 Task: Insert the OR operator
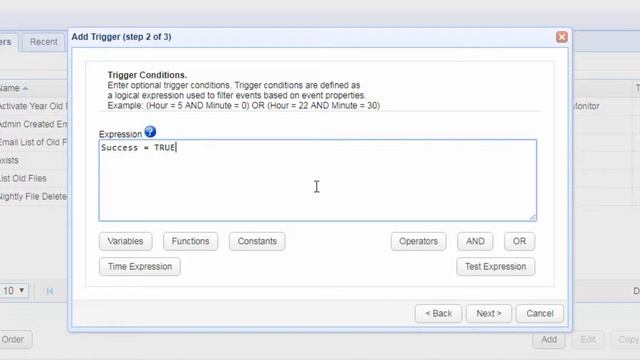(x=519, y=241)
